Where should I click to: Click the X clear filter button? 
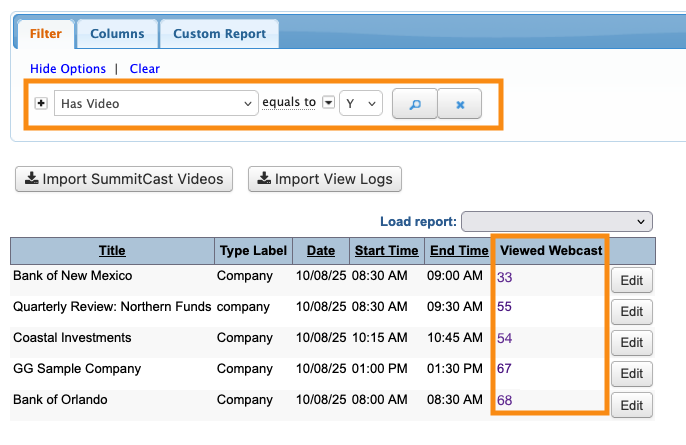(x=460, y=104)
